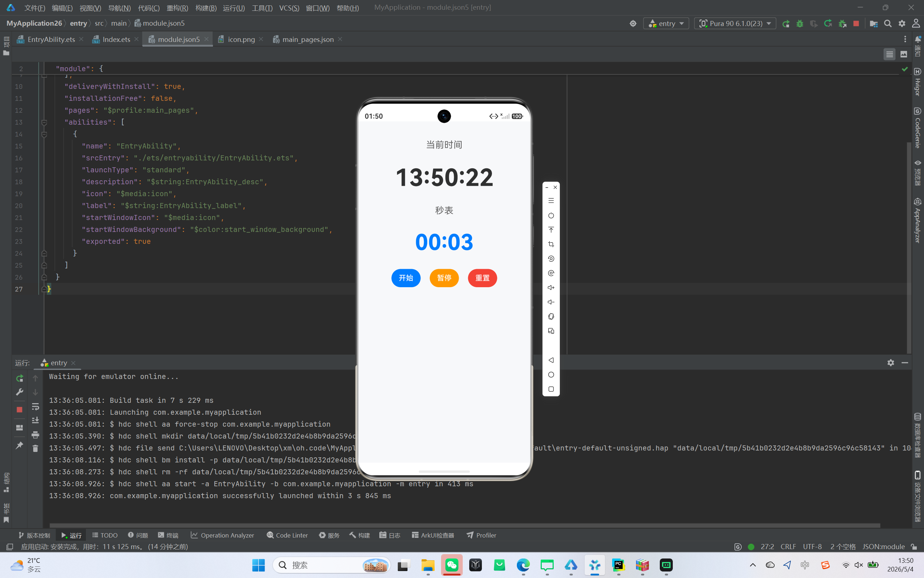Open the VCS(S) menu
Screen dimensions: 924x578
(289, 8)
